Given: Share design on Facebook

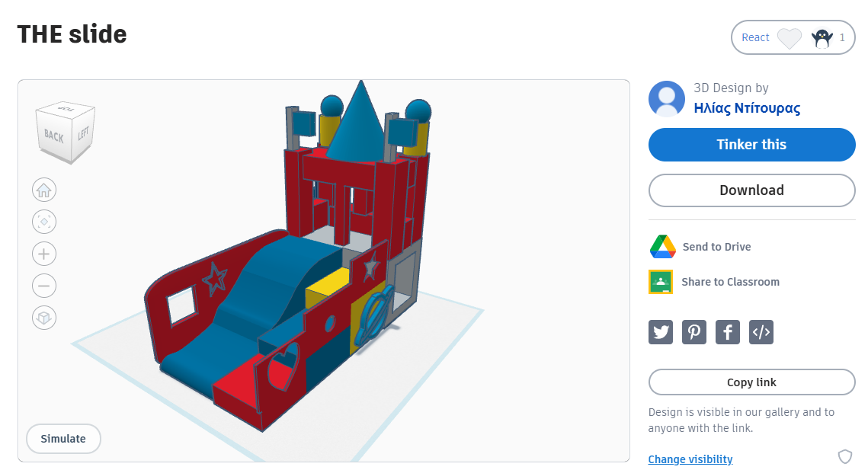Looking at the screenshot, I should 728,332.
